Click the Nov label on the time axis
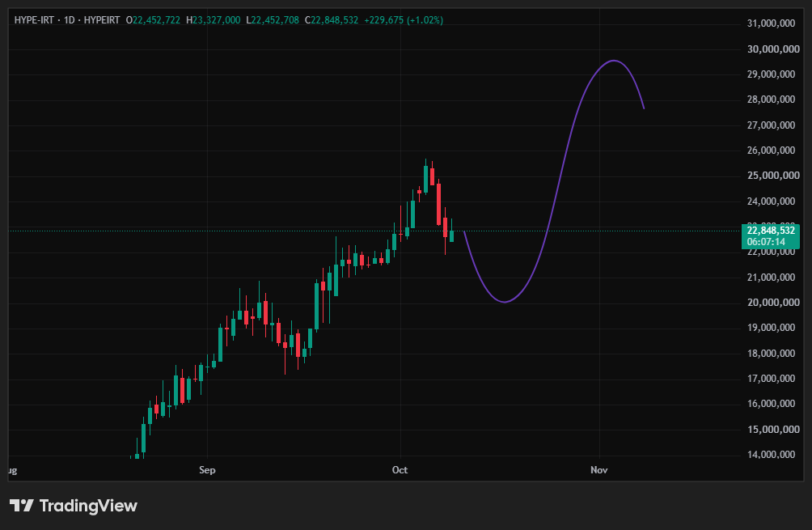 pyautogui.click(x=599, y=470)
